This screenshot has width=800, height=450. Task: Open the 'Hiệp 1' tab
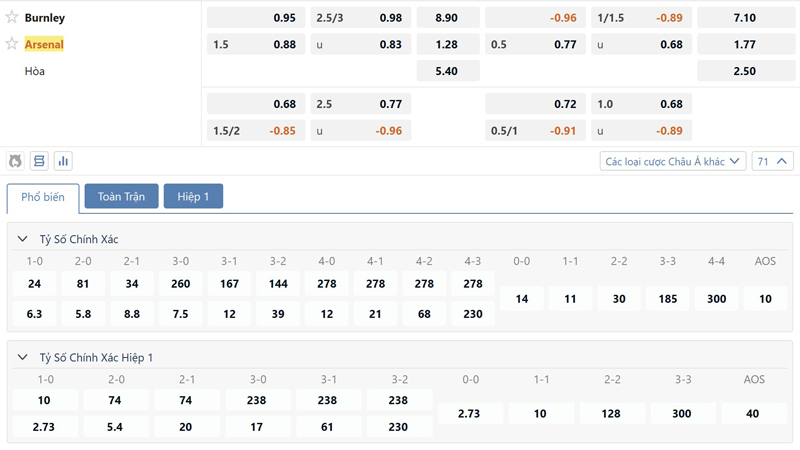(193, 197)
